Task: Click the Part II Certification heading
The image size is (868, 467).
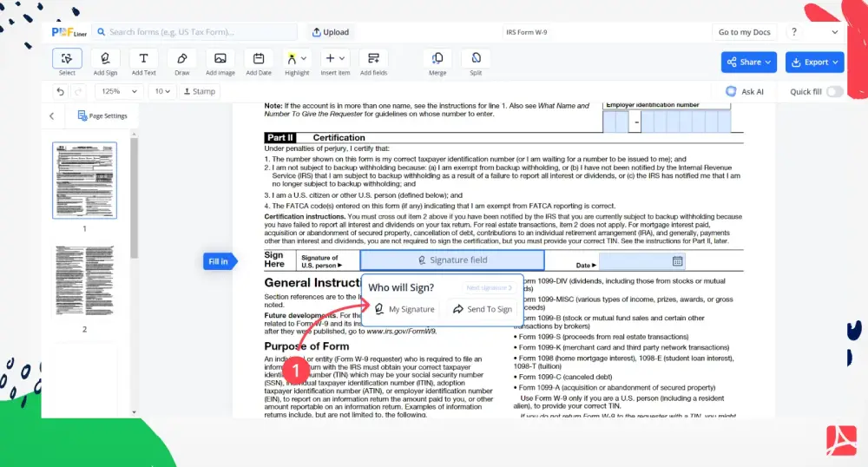Action: (x=314, y=138)
